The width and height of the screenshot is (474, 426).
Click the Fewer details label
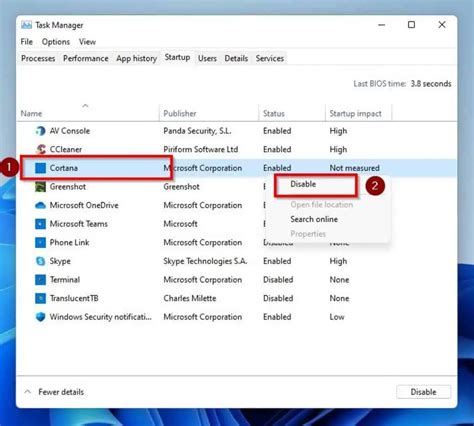61,392
